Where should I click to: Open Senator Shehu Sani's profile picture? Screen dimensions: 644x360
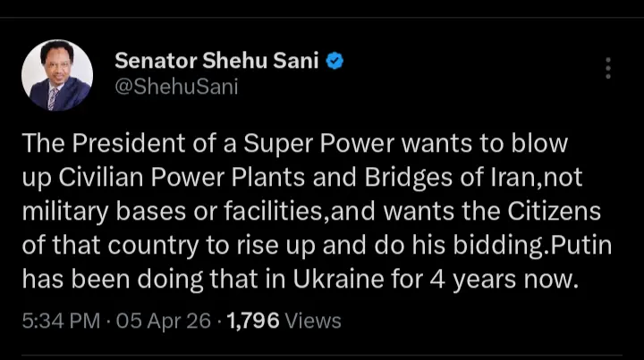(55, 76)
